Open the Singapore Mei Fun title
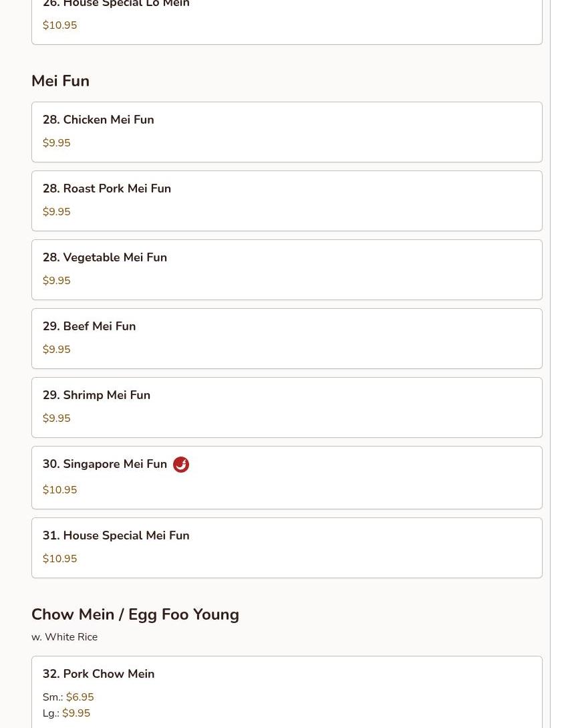Screen dimensions: 564x728 pos(105,464)
